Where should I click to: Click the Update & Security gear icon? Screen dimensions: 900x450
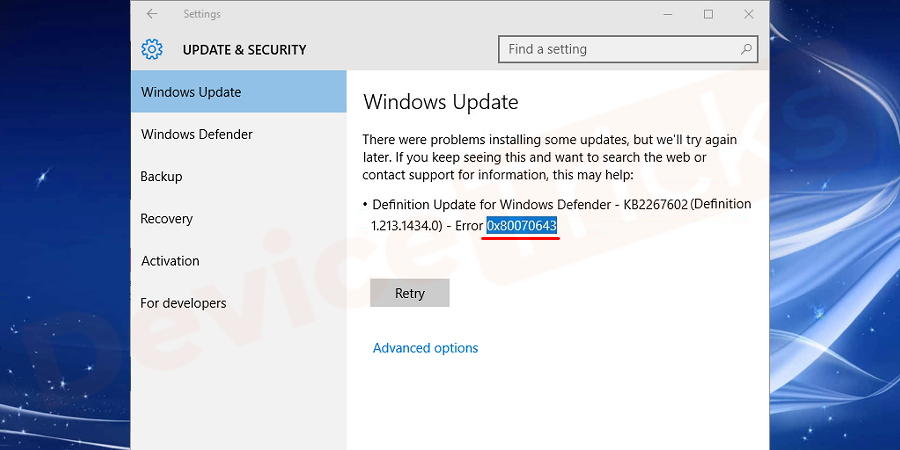(152, 49)
